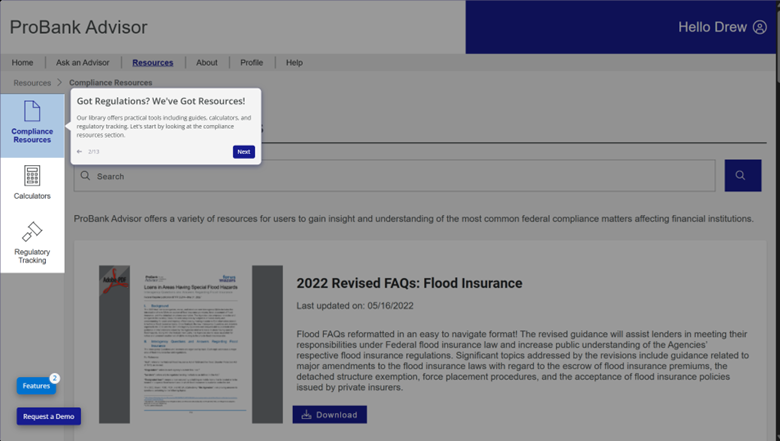Click Hello Drew greeting text

[x=712, y=27]
